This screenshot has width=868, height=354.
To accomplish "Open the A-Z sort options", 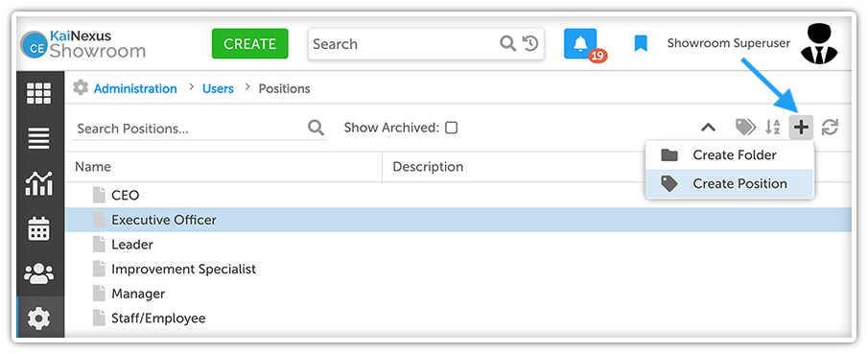I will pos(773,128).
